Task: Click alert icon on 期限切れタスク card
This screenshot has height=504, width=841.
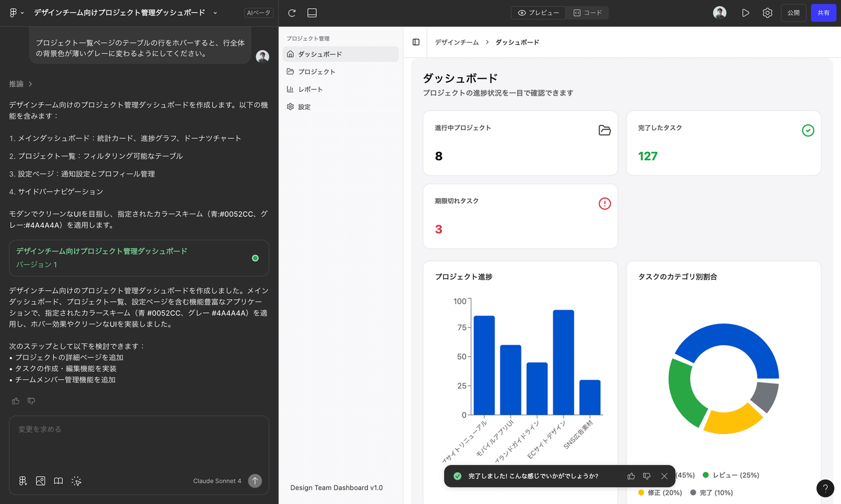Action: 604,203
